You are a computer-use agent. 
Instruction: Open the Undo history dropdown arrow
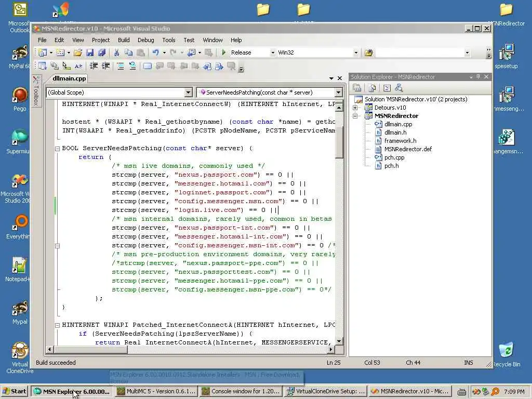coord(164,52)
